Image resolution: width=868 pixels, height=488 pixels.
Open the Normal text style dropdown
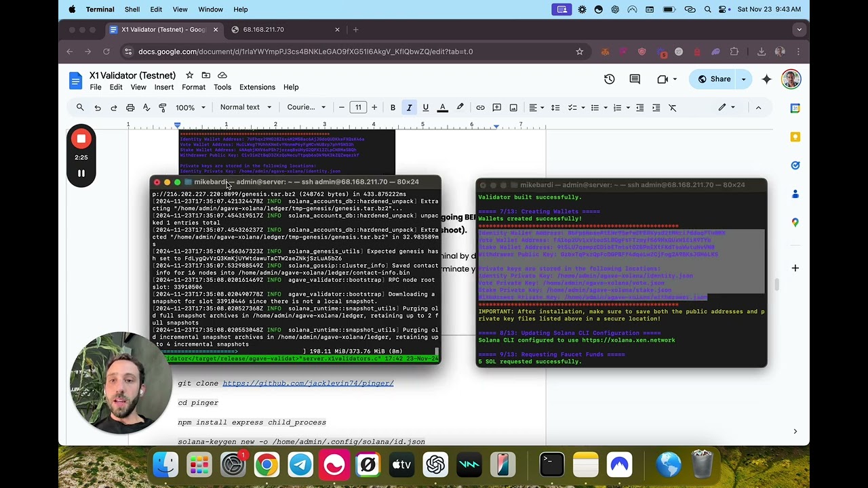coord(245,107)
